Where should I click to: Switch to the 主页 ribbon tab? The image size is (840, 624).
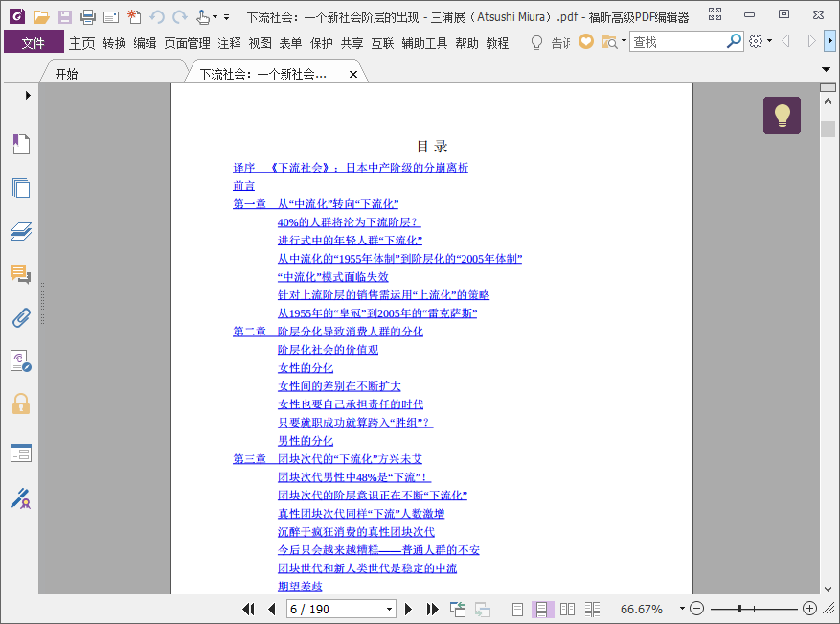tap(82, 43)
